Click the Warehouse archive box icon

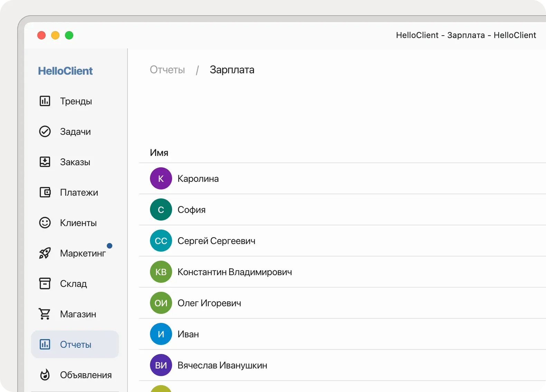coord(45,283)
